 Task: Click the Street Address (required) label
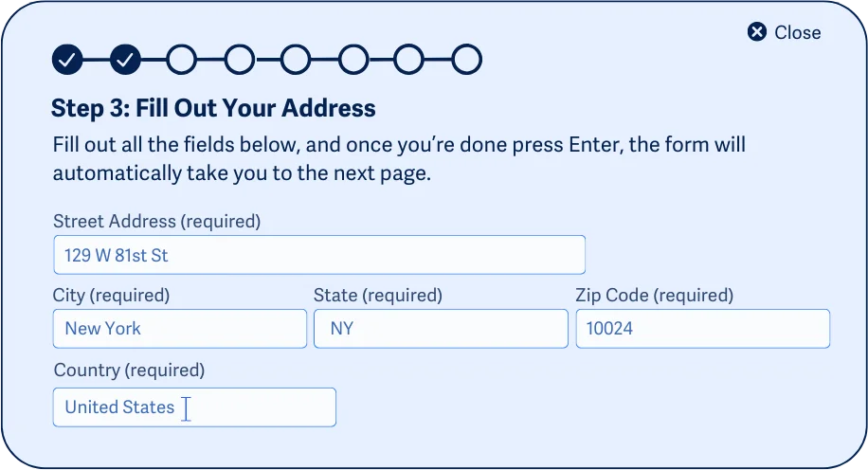coord(156,222)
